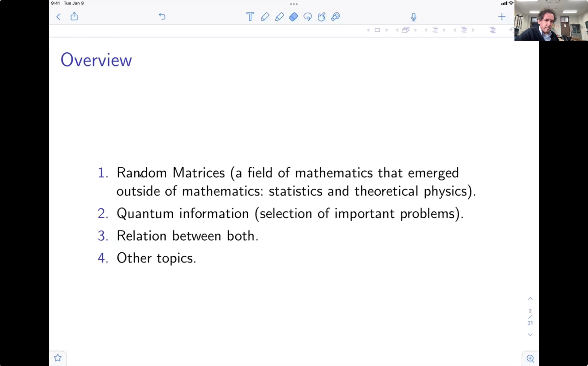The image size is (588, 366).
Task: Start audio recording with microphone
Action: pos(413,17)
